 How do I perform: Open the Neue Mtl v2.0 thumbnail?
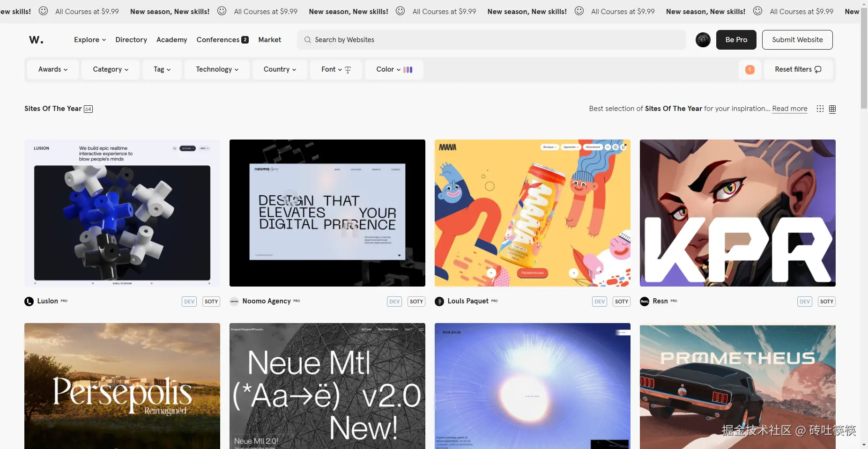tap(327, 386)
